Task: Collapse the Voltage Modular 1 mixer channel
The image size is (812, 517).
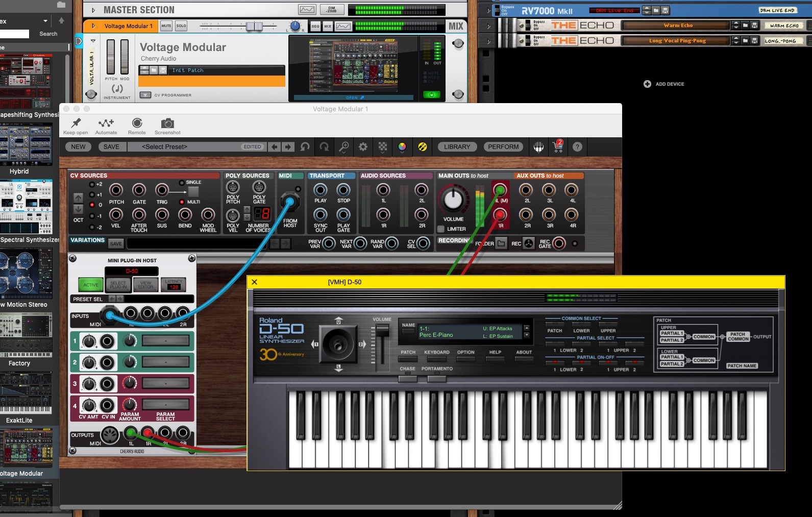Action: pyautogui.click(x=93, y=26)
